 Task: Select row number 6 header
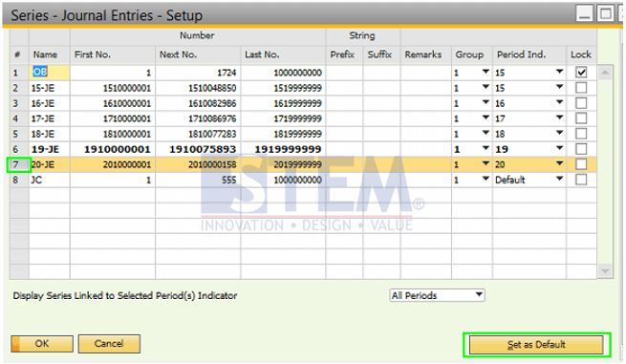point(19,149)
